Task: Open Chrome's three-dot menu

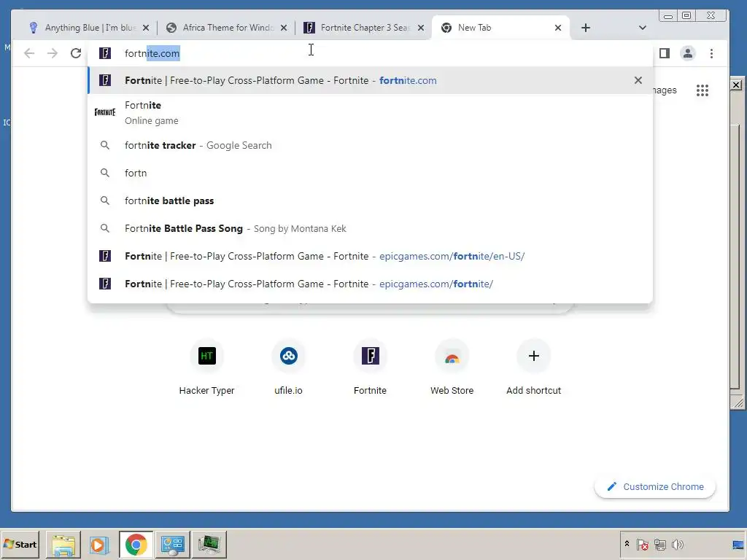Action: tap(711, 53)
